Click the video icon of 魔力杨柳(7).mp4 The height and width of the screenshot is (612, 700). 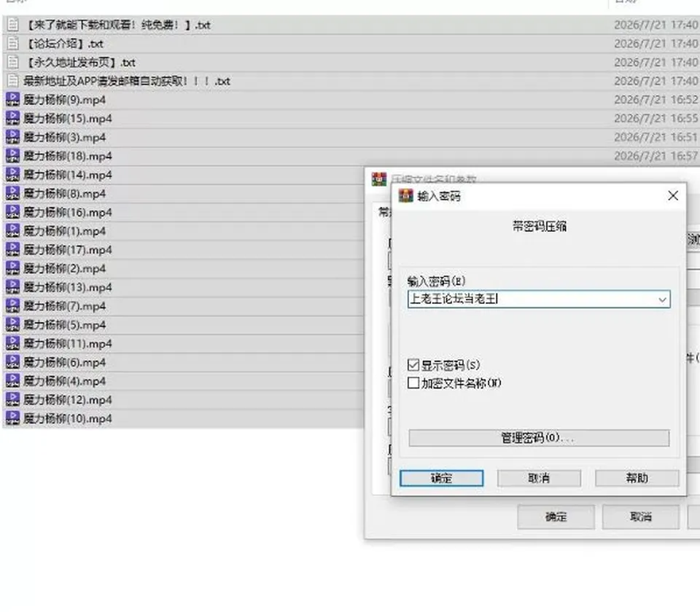click(x=12, y=305)
